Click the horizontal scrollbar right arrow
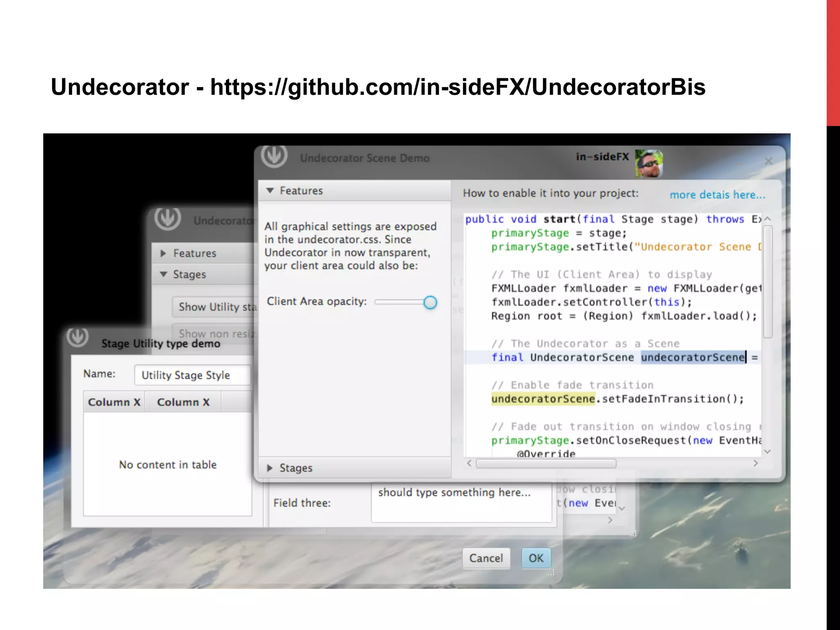Screen dimensions: 840x630 tap(756, 463)
